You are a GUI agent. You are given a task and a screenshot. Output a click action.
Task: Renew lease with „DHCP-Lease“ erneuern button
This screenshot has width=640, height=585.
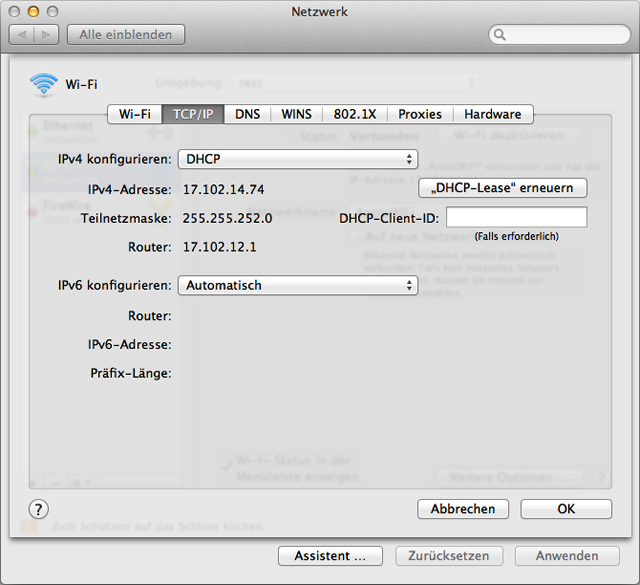pos(503,188)
